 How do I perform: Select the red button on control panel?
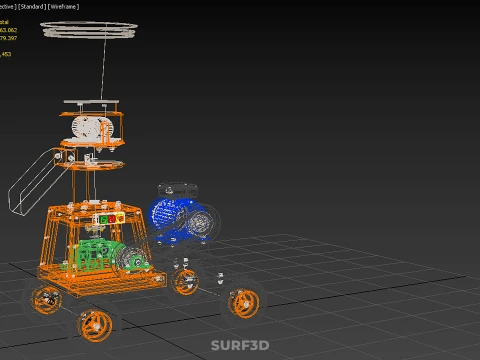[x=112, y=219]
